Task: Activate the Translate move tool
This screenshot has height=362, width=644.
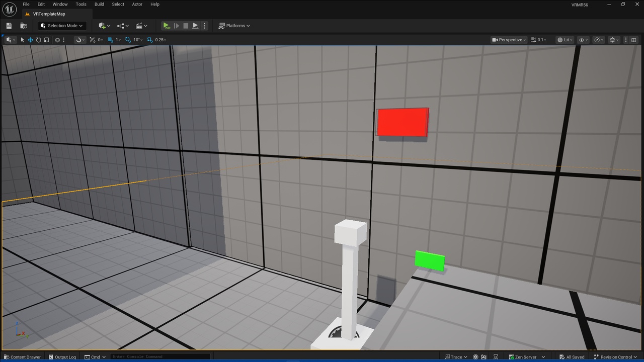Action: [30, 40]
